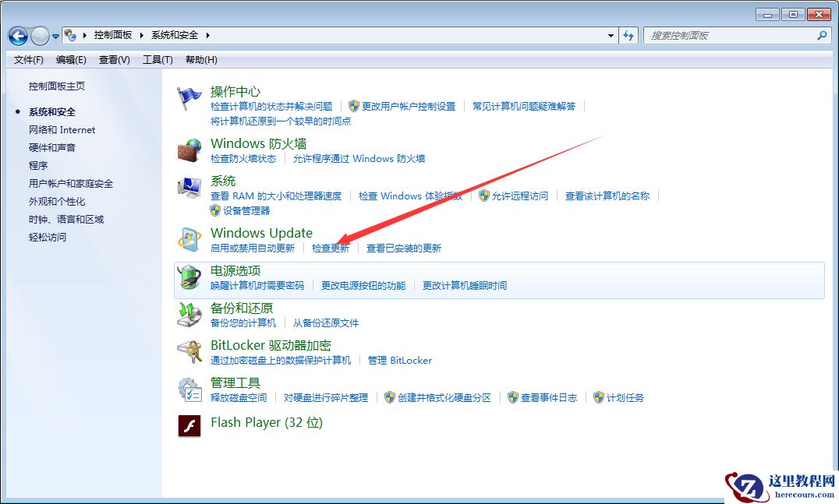This screenshot has width=839, height=504.
Task: Open 系统 using the computer monitor icon
Action: (x=189, y=187)
